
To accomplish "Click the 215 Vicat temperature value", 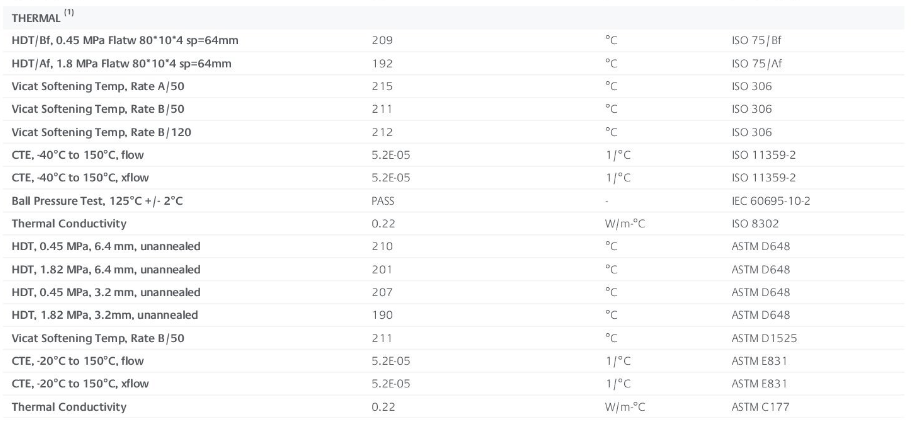I will click(x=381, y=86).
